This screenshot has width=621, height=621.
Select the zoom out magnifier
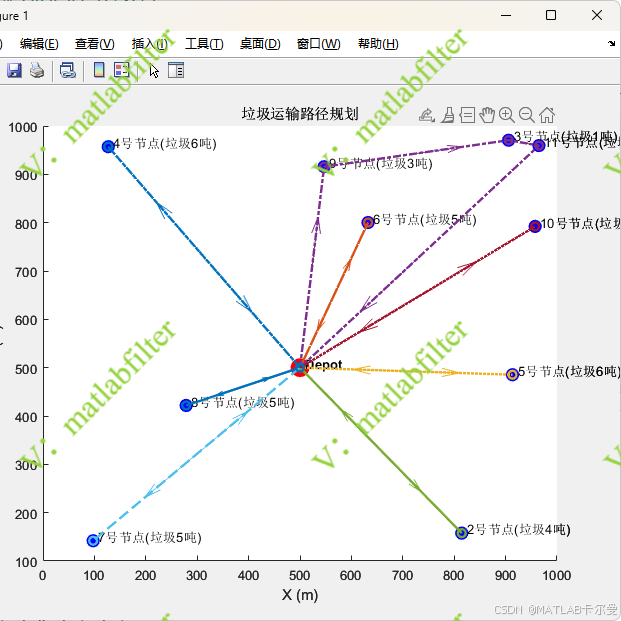pyautogui.click(x=527, y=115)
